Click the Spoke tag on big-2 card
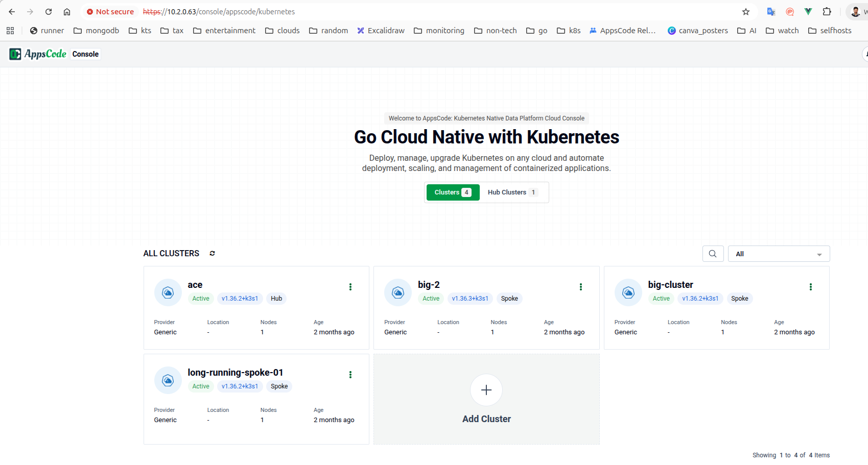The width and height of the screenshot is (868, 465). pos(509,299)
